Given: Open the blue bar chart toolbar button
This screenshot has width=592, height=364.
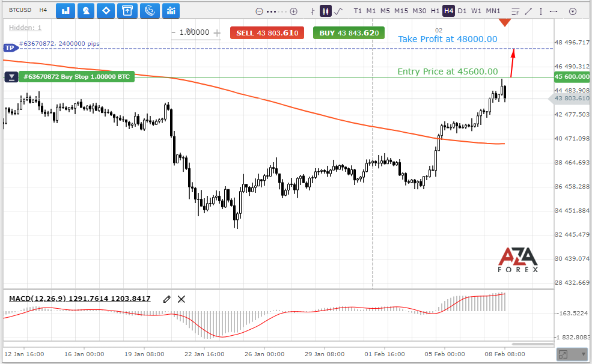Looking at the screenshot, I should (66, 11).
